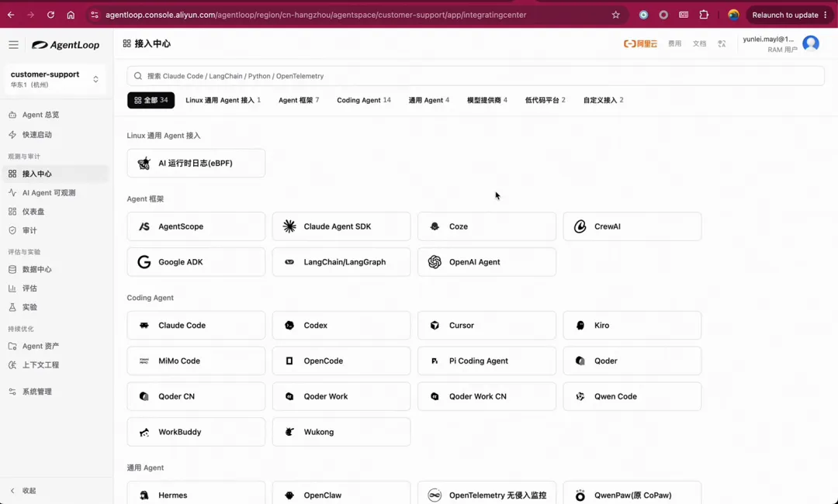Open Agent 资产 sidebar item
This screenshot has width=838, height=504.
(x=56, y=346)
